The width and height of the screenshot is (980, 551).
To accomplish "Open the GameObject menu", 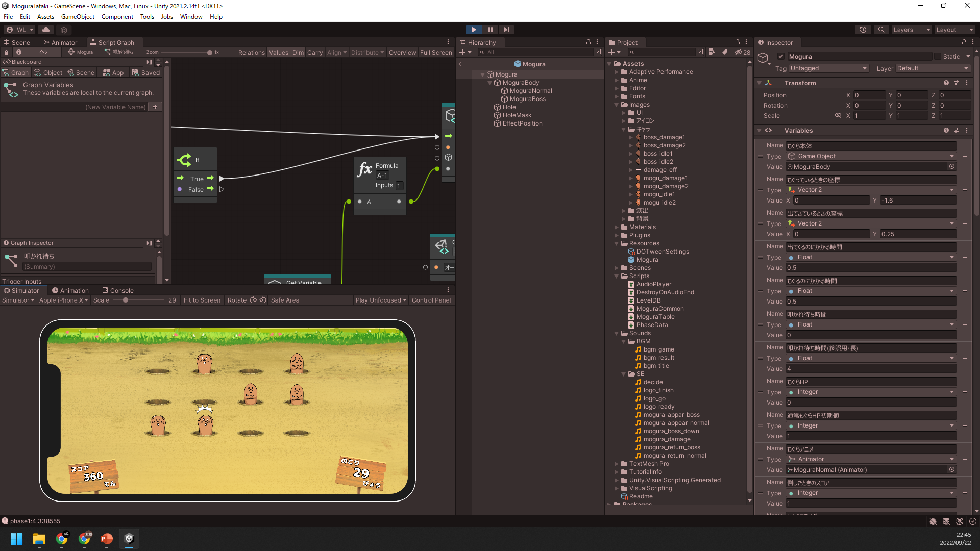I will point(78,17).
